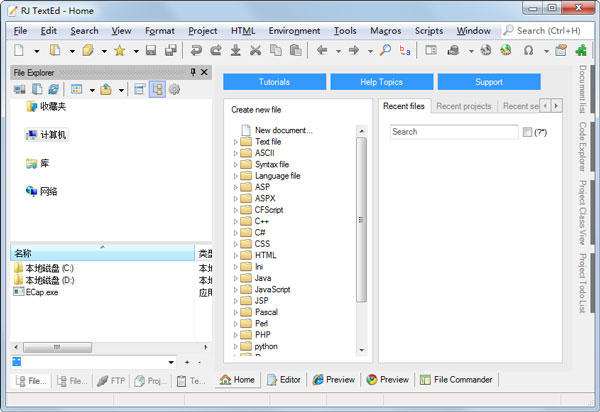Click the Cut scissors icon
The width and height of the screenshot is (600, 412).
[256, 50]
